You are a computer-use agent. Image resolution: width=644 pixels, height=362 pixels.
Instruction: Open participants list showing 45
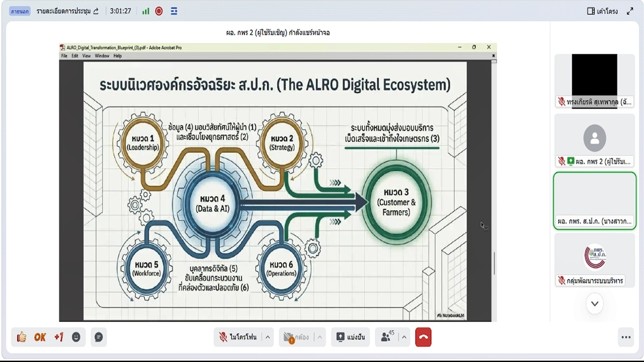pos(387,337)
